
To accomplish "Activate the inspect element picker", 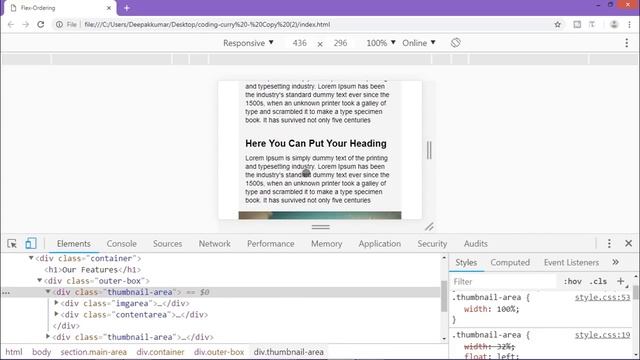I will pos(12,244).
